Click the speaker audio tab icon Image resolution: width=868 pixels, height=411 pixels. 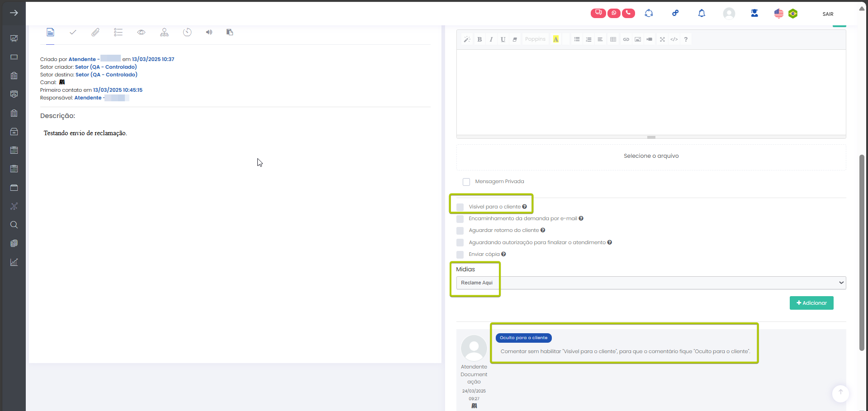pos(209,32)
